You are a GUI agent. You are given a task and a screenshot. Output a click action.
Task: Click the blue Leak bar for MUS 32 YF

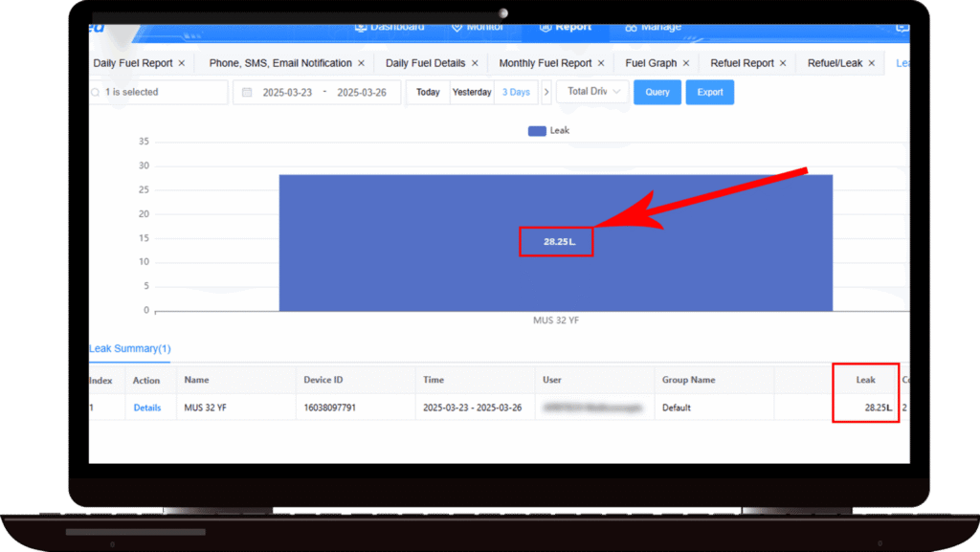(556, 243)
